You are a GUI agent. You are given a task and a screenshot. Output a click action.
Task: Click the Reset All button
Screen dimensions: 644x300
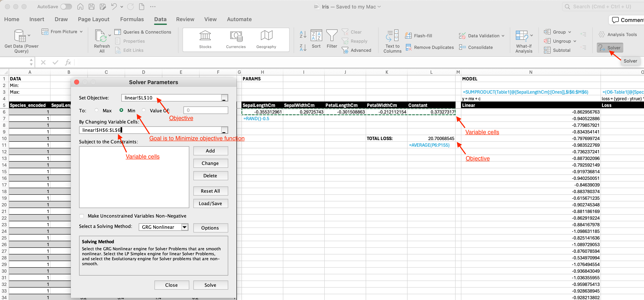point(211,191)
